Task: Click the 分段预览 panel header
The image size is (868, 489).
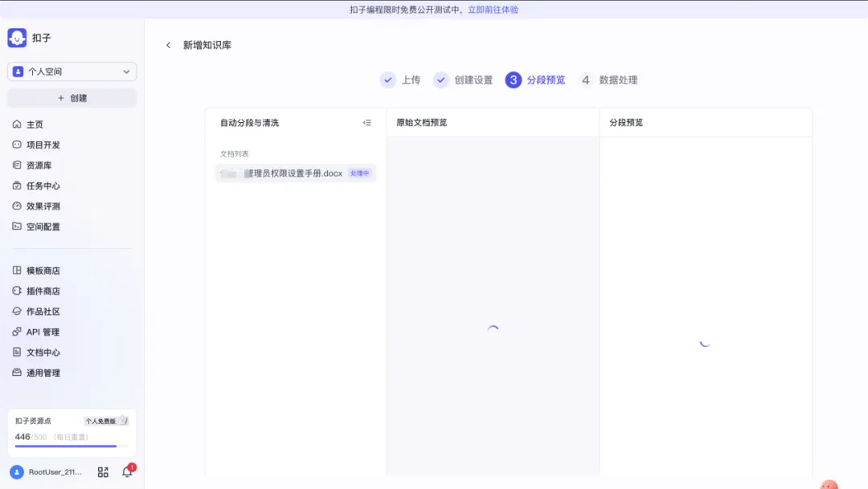Action: point(626,122)
